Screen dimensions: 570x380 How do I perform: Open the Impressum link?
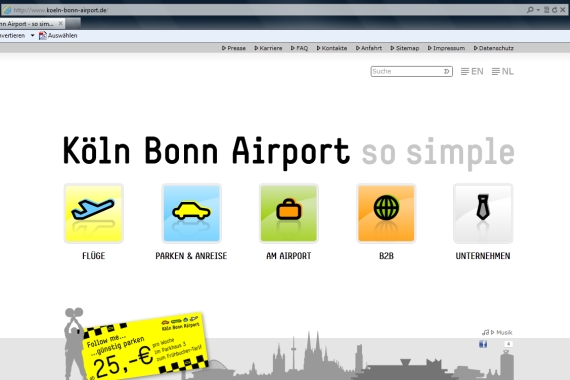(446, 48)
